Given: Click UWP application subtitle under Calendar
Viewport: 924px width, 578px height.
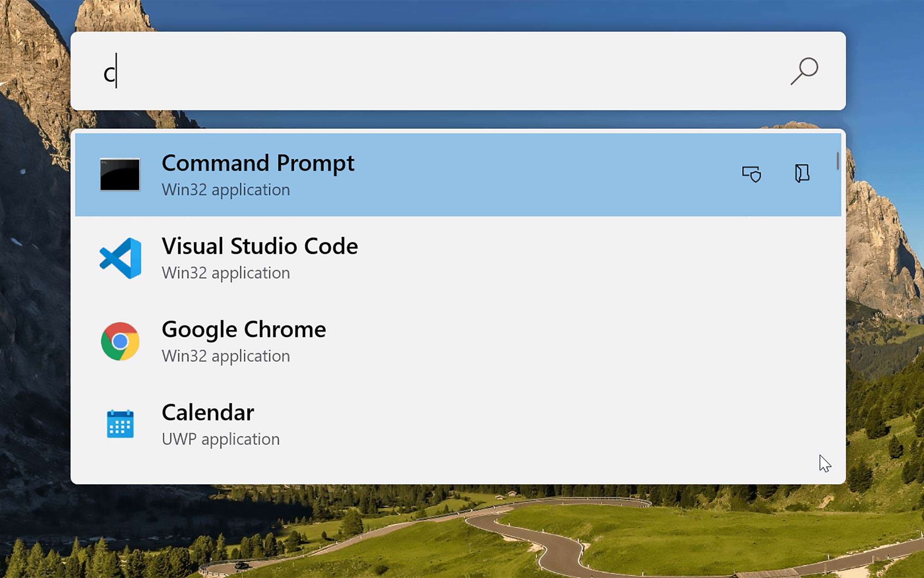Looking at the screenshot, I should pyautogui.click(x=220, y=439).
